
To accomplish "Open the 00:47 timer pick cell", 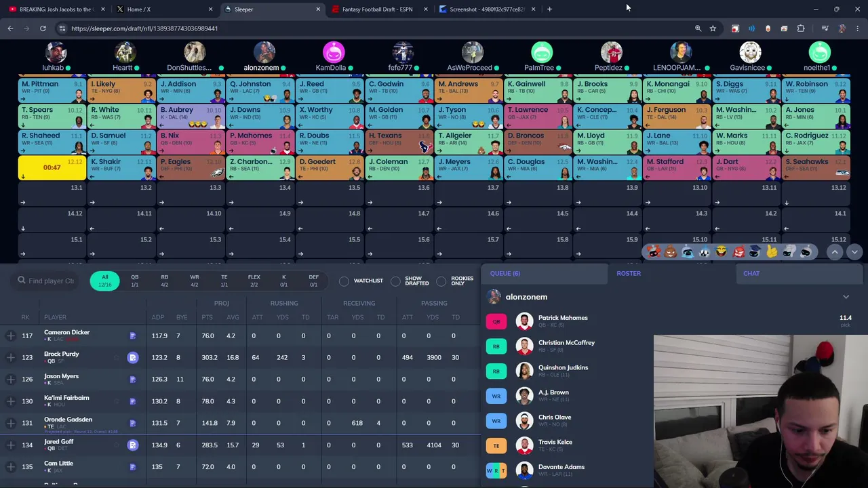I will coord(52,167).
